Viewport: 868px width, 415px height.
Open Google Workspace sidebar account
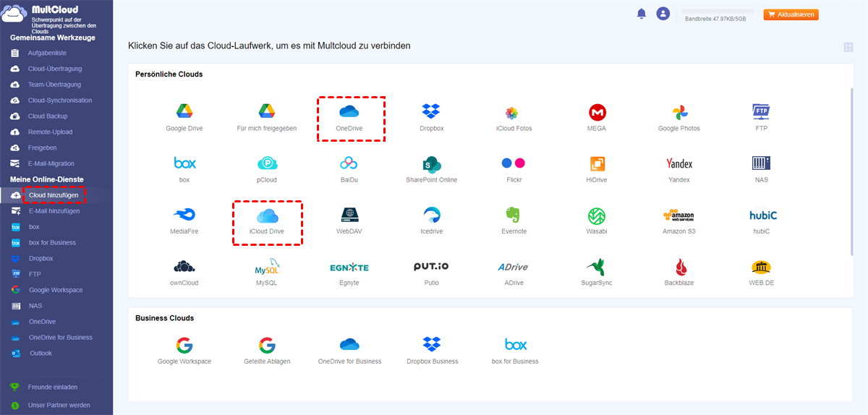coord(56,290)
